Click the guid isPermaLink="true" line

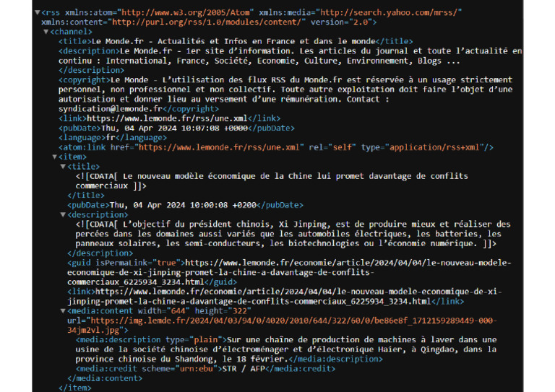pyautogui.click(x=289, y=263)
